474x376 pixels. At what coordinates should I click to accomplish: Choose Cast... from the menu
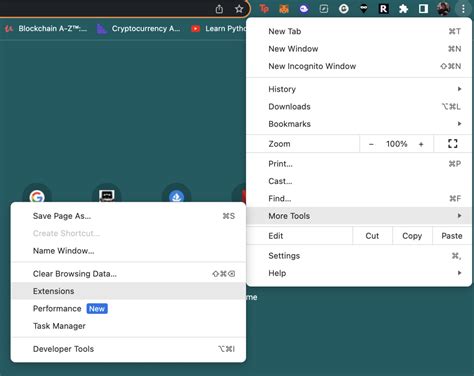359,181
